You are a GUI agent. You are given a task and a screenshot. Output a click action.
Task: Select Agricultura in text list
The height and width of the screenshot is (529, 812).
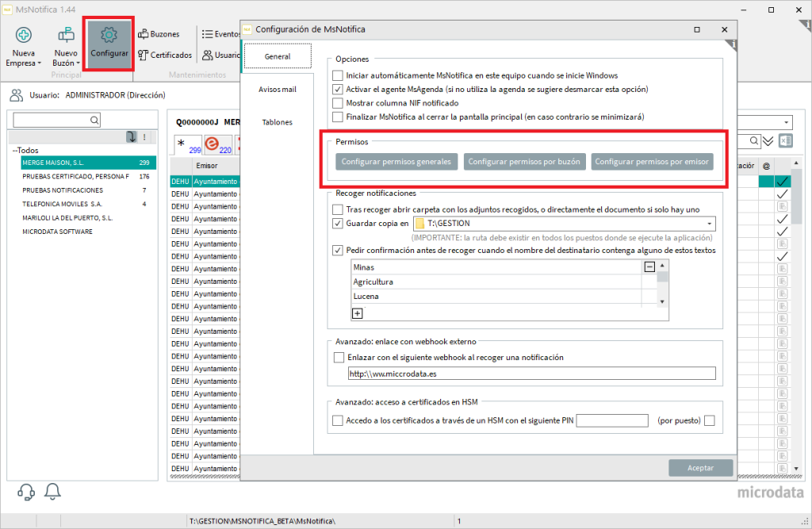(x=496, y=282)
